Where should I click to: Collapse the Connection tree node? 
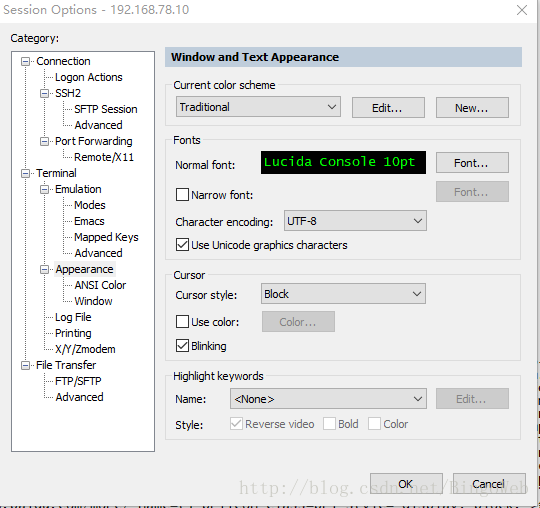25,62
